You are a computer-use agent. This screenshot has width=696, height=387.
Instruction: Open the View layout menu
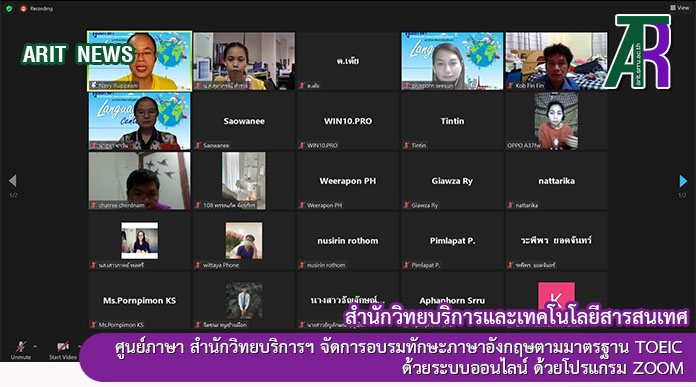[680, 8]
